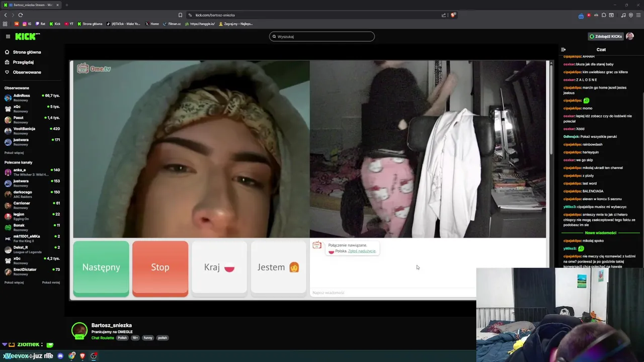644x362 pixels.
Task: Open Pasut channel in followed list
Action: tap(32, 119)
